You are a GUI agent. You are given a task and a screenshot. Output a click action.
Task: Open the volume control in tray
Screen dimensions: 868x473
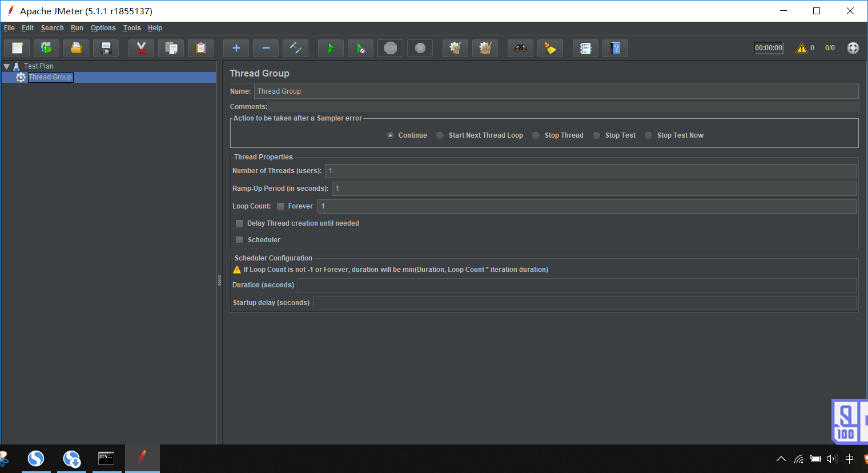832,459
